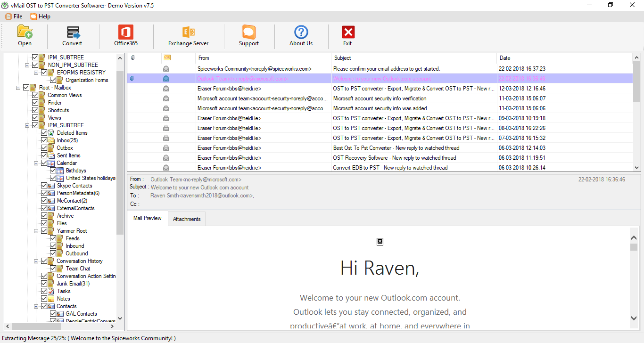The image size is (644, 343).
Task: Switch to the Attachments tab
Action: [187, 219]
